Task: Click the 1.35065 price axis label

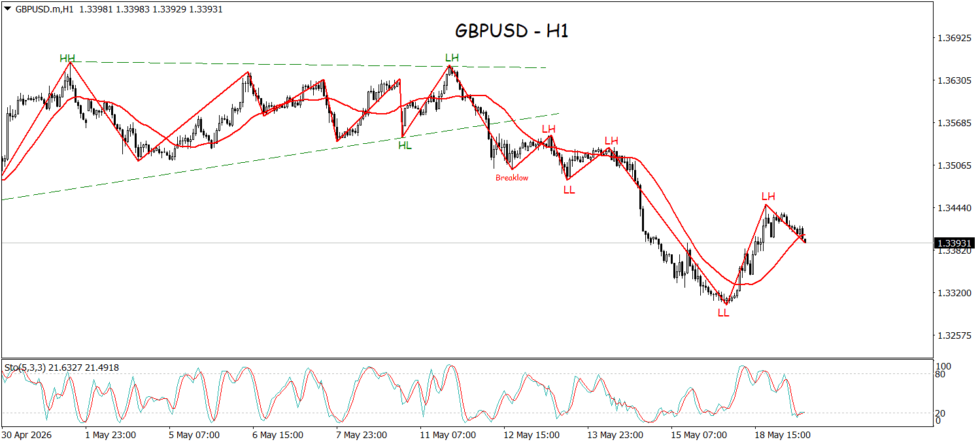Action: tap(954, 166)
